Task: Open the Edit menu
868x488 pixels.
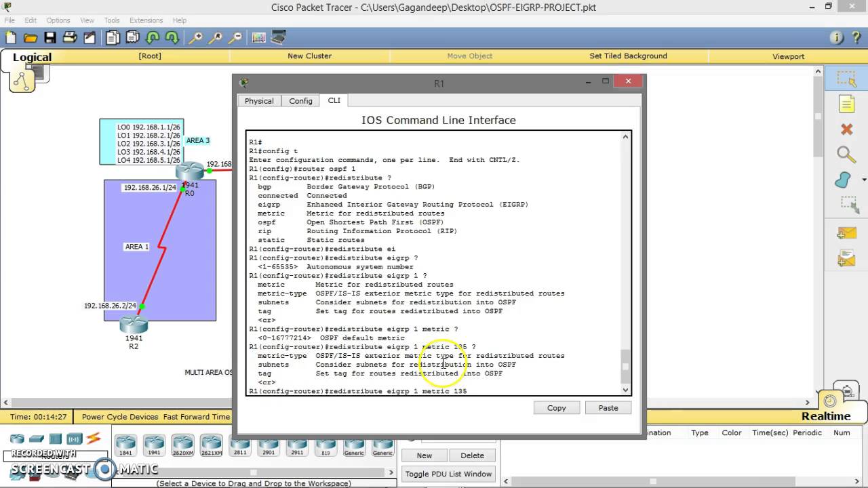Action: click(x=31, y=20)
